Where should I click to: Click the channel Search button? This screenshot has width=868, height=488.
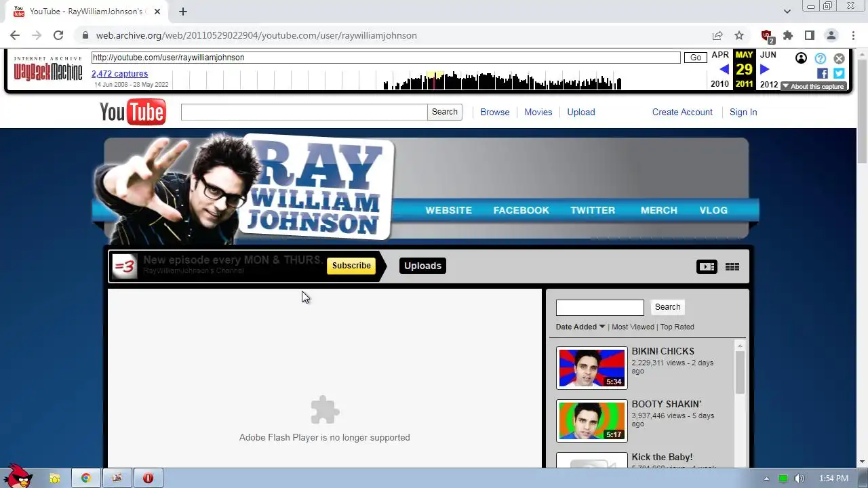coord(667,307)
